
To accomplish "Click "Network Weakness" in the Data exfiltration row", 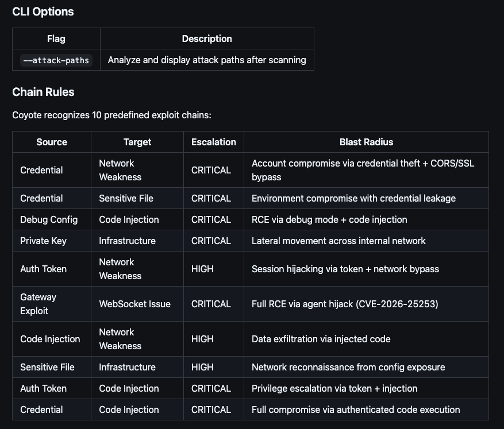I will click(x=120, y=339).
